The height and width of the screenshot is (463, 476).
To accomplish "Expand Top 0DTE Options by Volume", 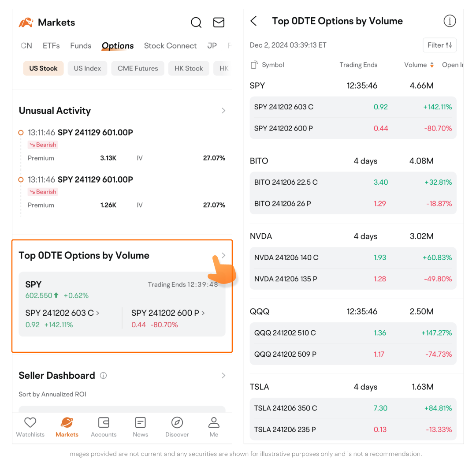I will click(x=223, y=256).
